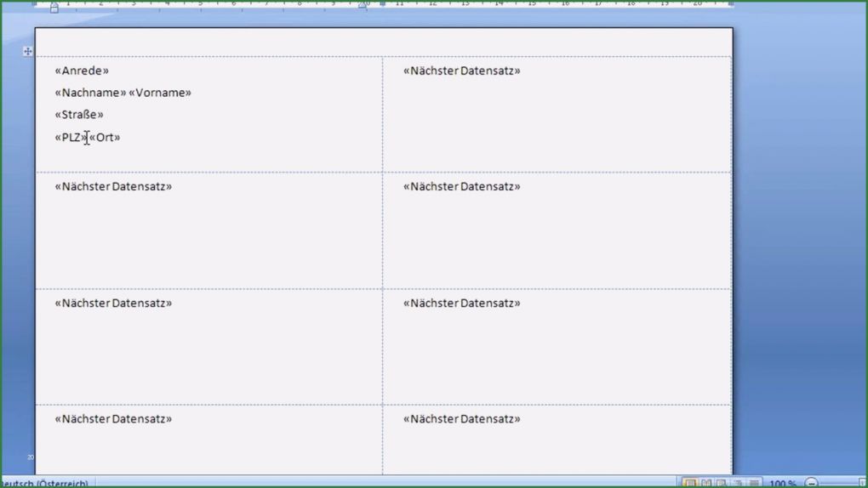Click the «Ort» merge field
The width and height of the screenshot is (868, 488).
(x=105, y=137)
